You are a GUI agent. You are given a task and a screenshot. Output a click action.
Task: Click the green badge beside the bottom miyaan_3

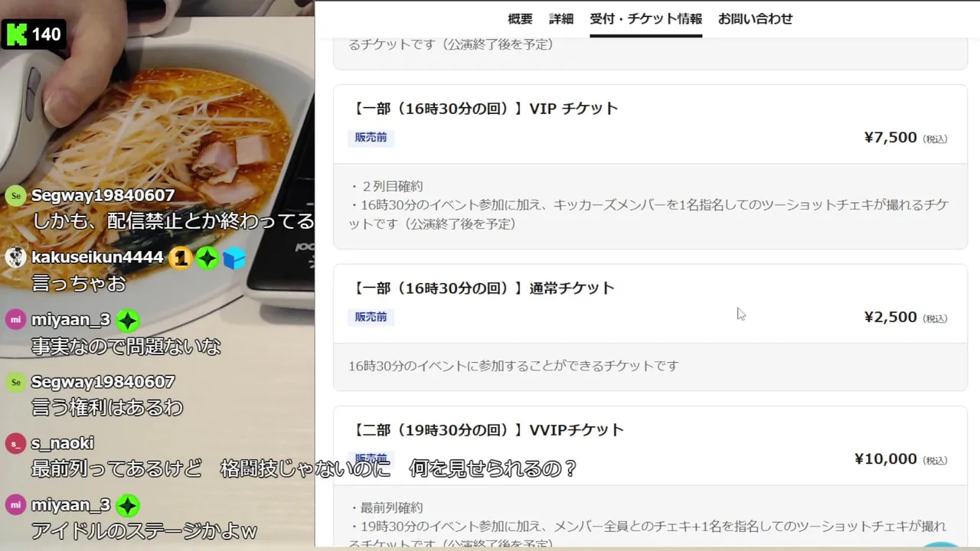click(128, 506)
